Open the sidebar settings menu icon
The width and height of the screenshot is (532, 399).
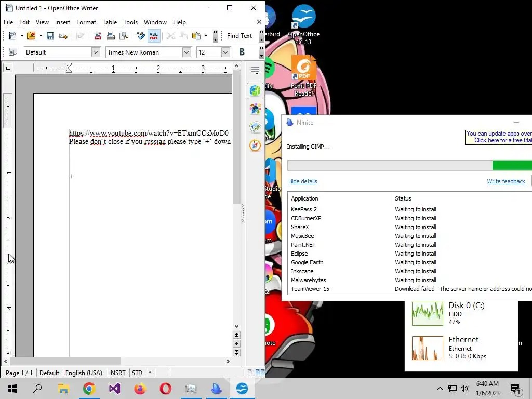click(255, 70)
